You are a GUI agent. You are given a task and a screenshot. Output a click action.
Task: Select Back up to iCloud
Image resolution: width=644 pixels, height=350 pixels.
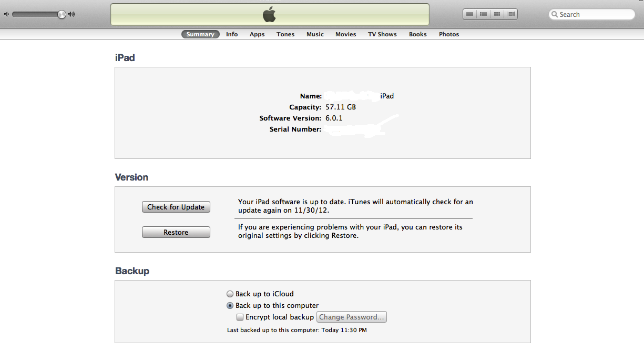pos(260,294)
